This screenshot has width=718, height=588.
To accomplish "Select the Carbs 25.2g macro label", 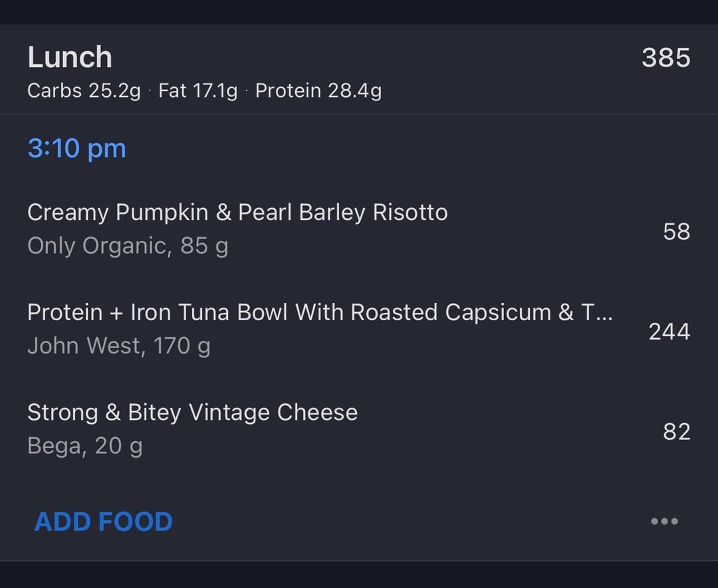I will (x=84, y=90).
